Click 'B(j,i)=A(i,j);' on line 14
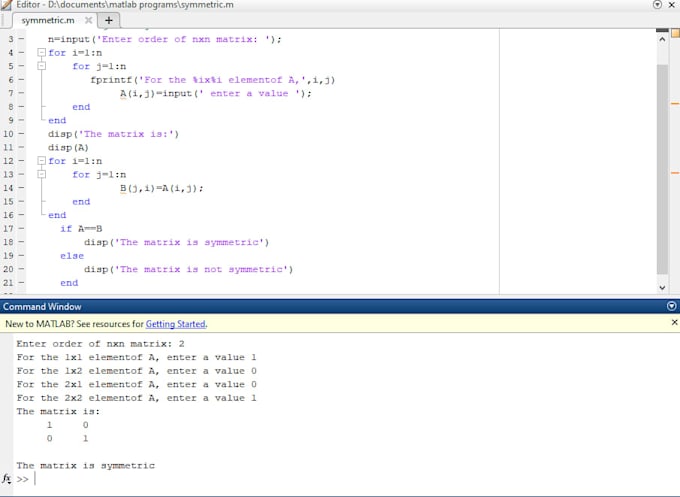The height and width of the screenshot is (497, 680). point(162,188)
